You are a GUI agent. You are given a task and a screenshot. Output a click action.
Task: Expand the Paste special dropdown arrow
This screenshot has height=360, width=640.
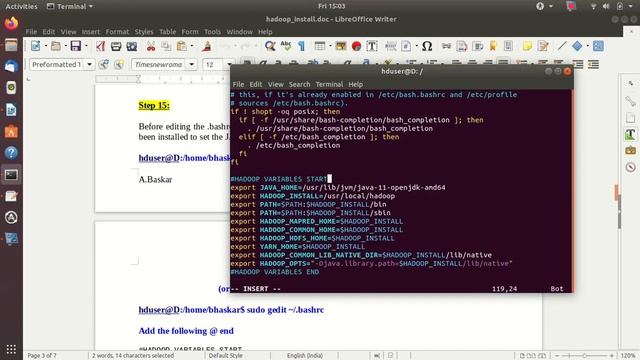[191, 46]
